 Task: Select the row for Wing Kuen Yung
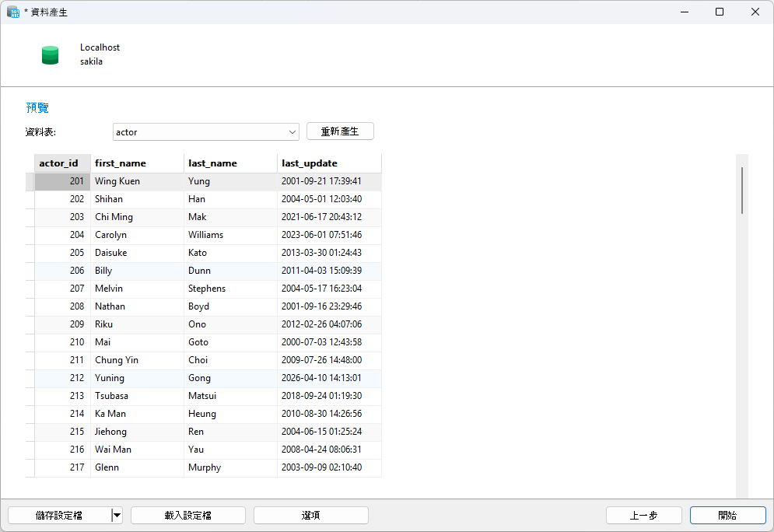(x=203, y=181)
